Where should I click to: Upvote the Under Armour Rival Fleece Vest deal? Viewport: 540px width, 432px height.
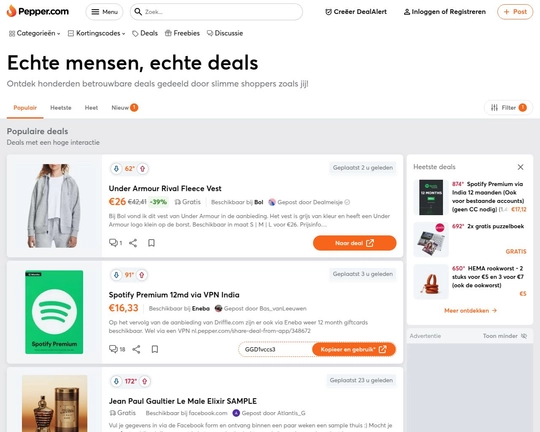click(x=142, y=169)
